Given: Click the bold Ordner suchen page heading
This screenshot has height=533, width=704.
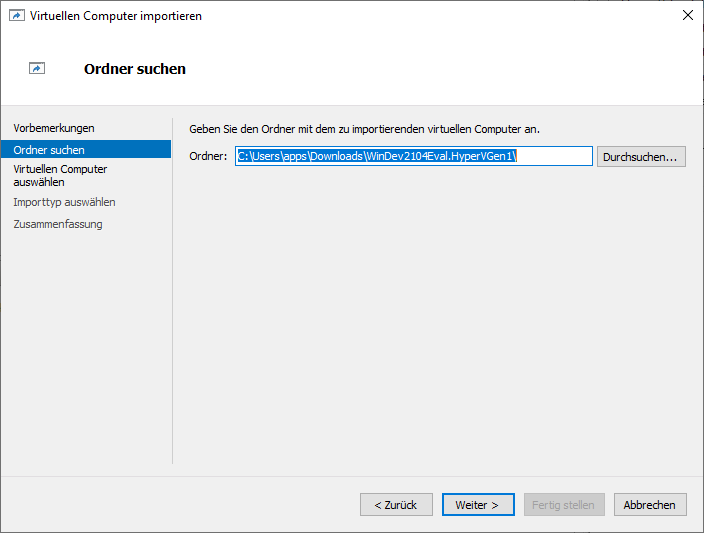Looking at the screenshot, I should coord(135,69).
